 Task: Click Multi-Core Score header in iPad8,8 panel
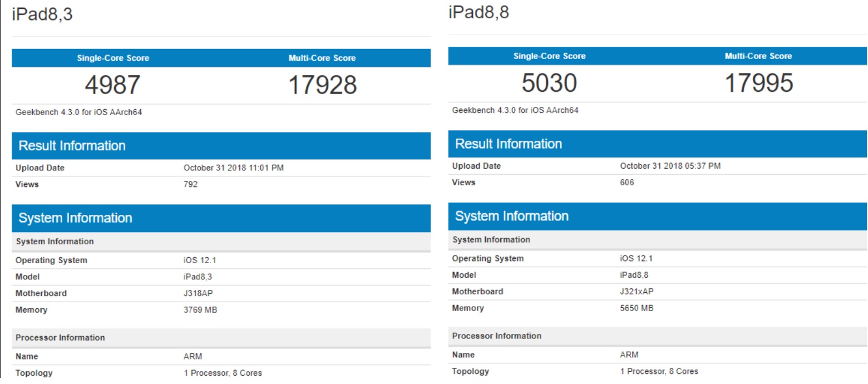[x=758, y=56]
